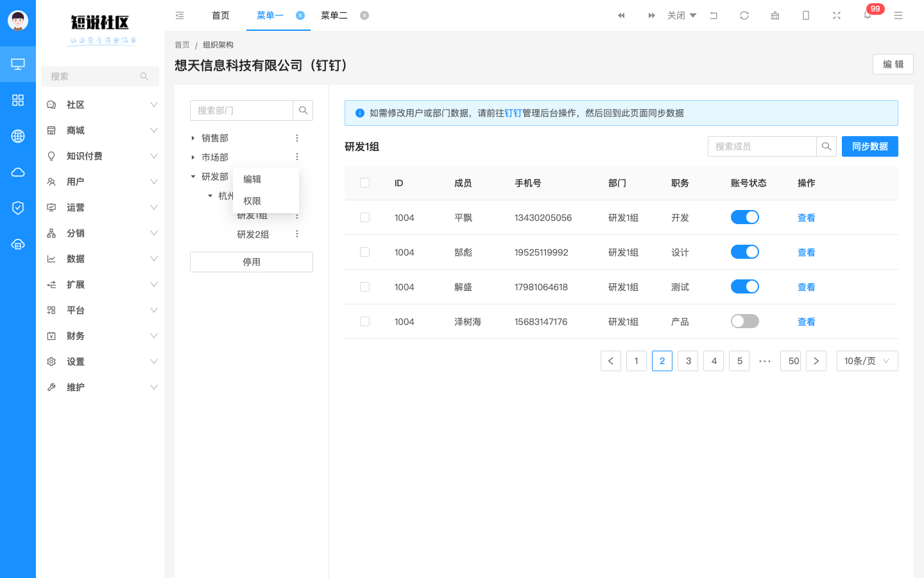Disable account status for 平飘
The image size is (924, 578).
click(744, 218)
